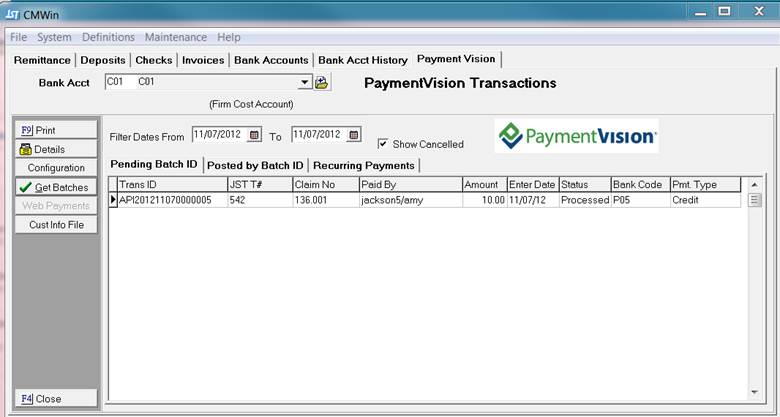Image resolution: width=780 pixels, height=417 pixels.
Task: Expand the Bank Acct dropdown list
Action: point(305,83)
